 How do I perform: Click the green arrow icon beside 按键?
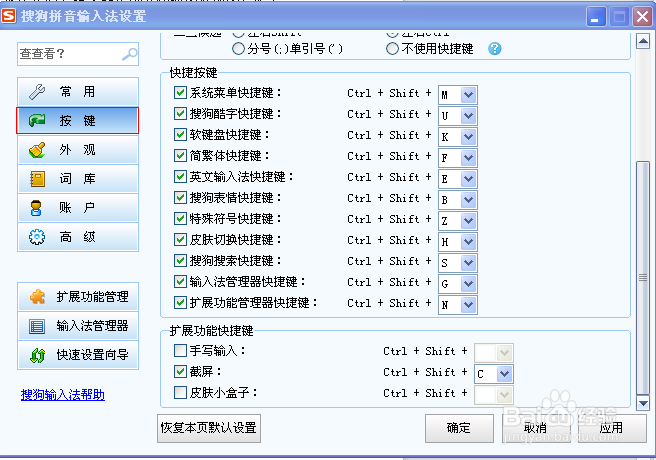pyautogui.click(x=37, y=121)
